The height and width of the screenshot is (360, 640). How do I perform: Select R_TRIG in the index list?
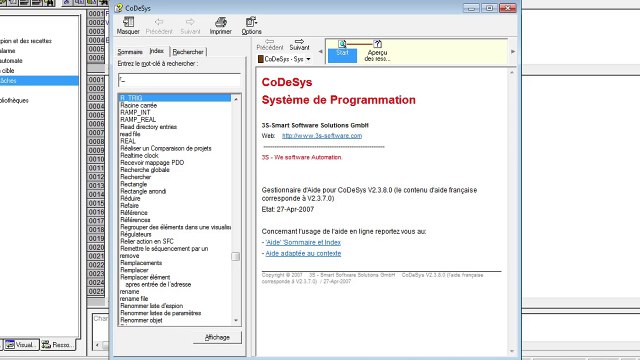[x=175, y=98]
